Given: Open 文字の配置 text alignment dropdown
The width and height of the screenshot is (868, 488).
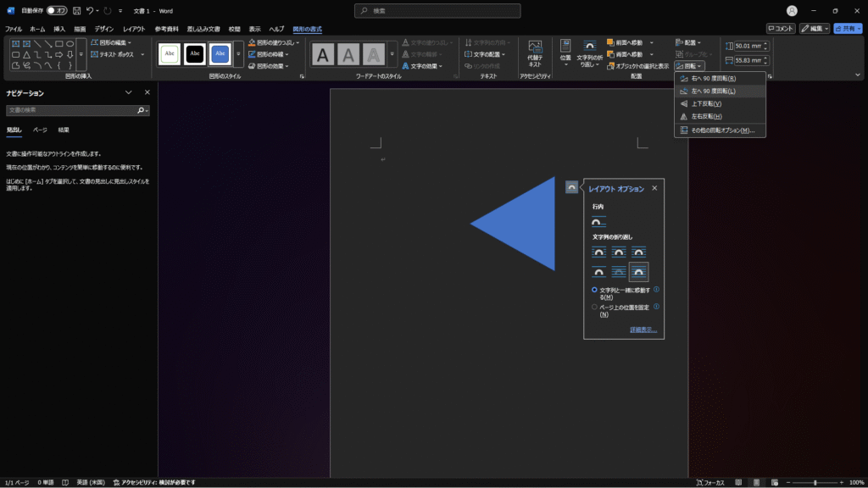Looking at the screenshot, I should click(484, 54).
